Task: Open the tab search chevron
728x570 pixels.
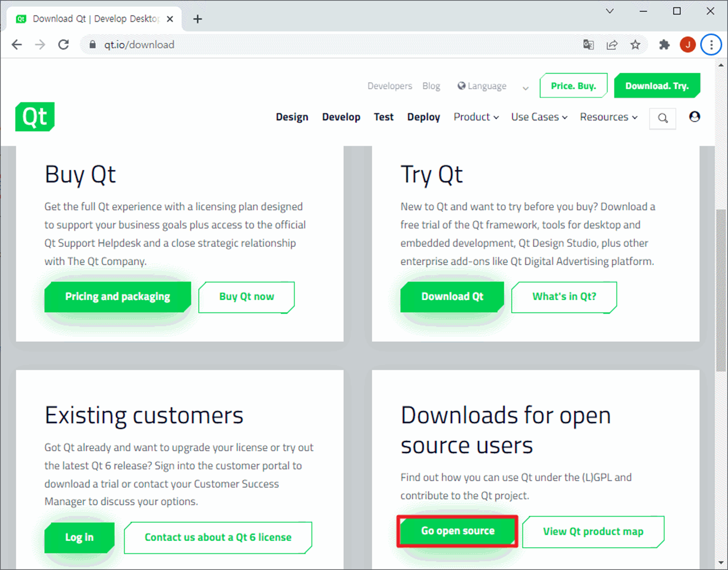Action: coord(609,11)
